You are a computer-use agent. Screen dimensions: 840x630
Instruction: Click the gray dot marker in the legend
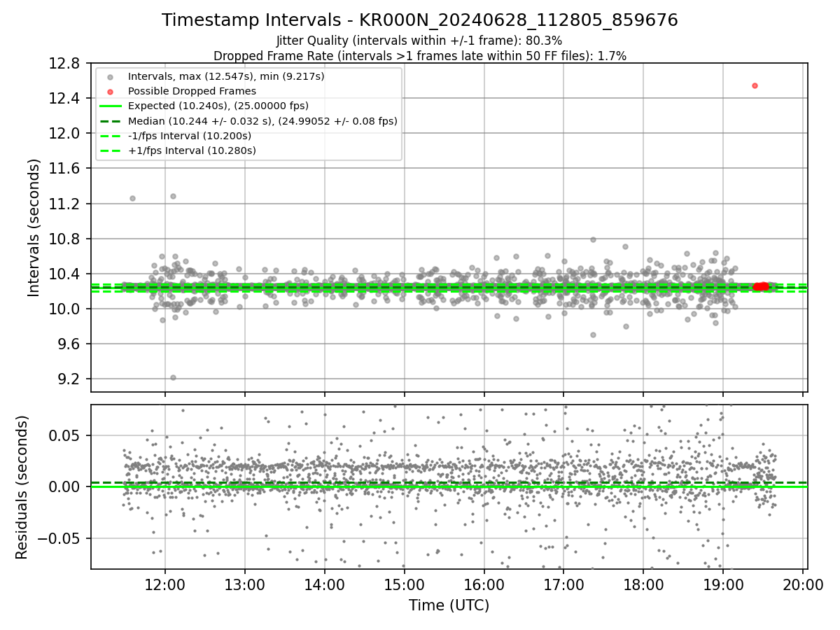[x=110, y=76]
